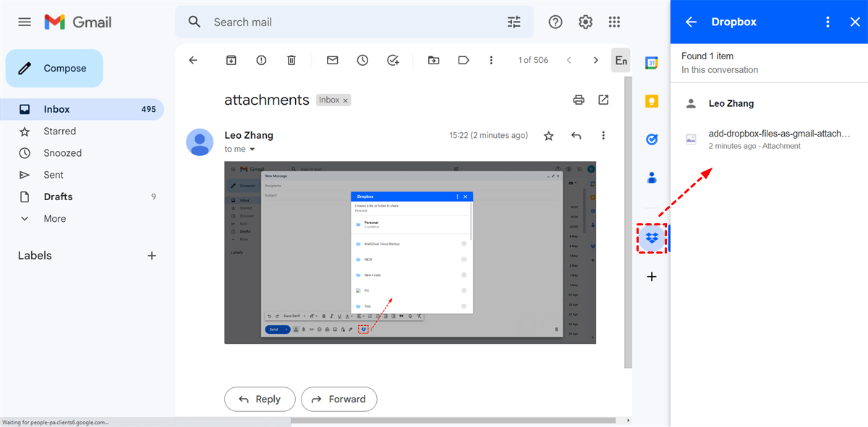Click the '1 of 506' counter
Screen dimensions: 868x427
pyautogui.click(x=533, y=60)
